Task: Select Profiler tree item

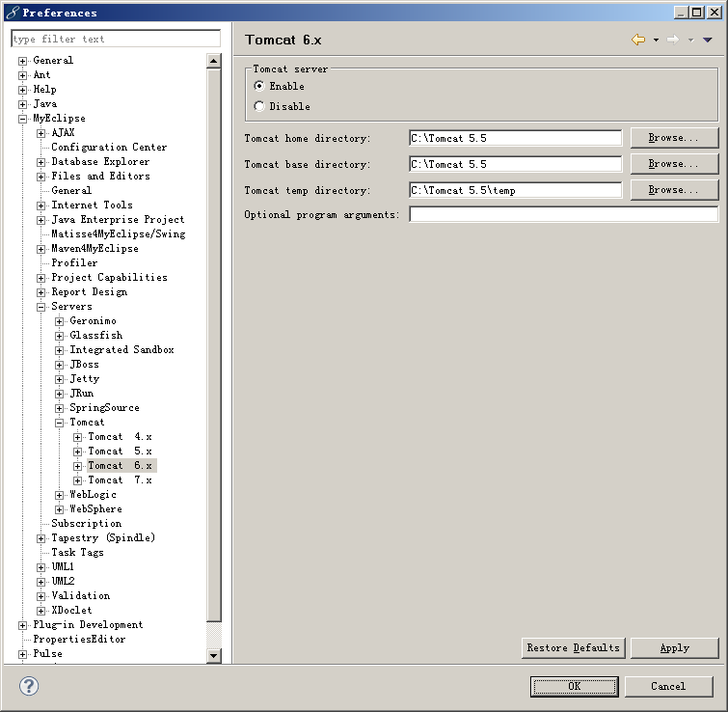Action: 74,262
